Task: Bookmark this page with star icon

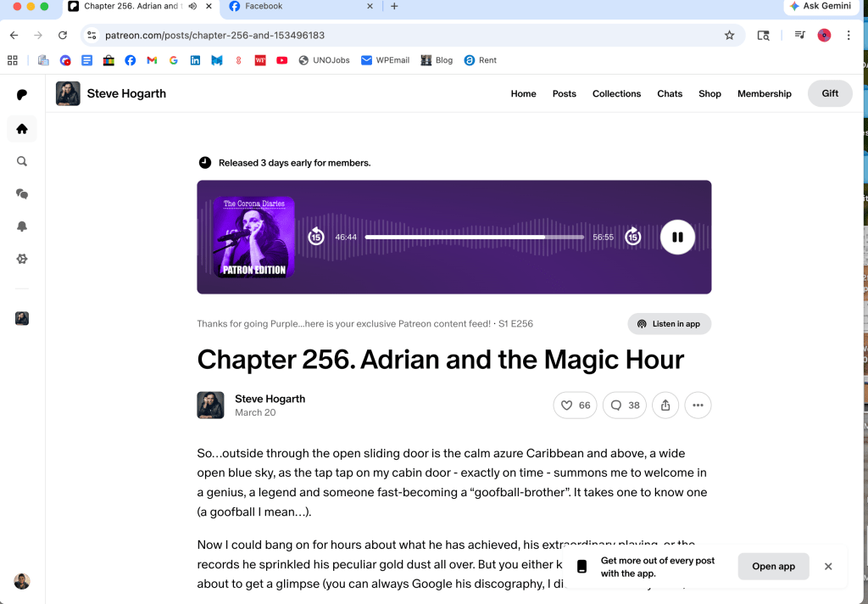Action: coord(729,36)
